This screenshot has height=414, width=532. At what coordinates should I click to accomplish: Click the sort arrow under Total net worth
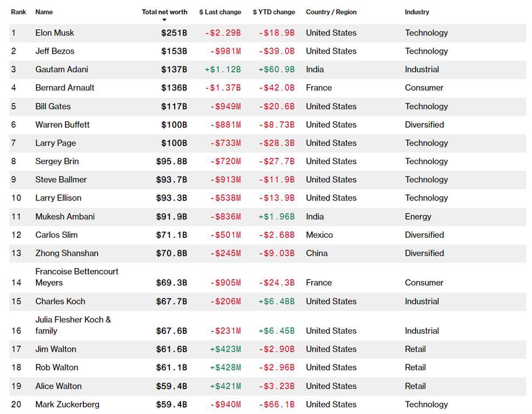point(164,20)
